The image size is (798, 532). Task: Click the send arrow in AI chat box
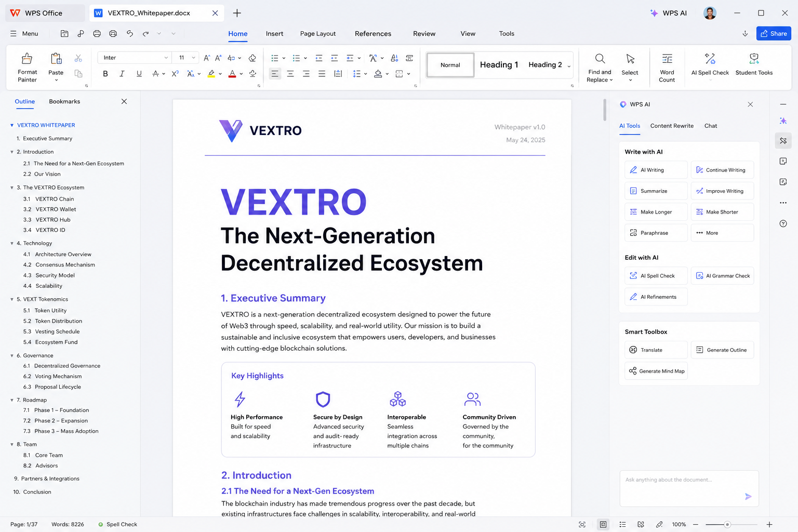748,497
